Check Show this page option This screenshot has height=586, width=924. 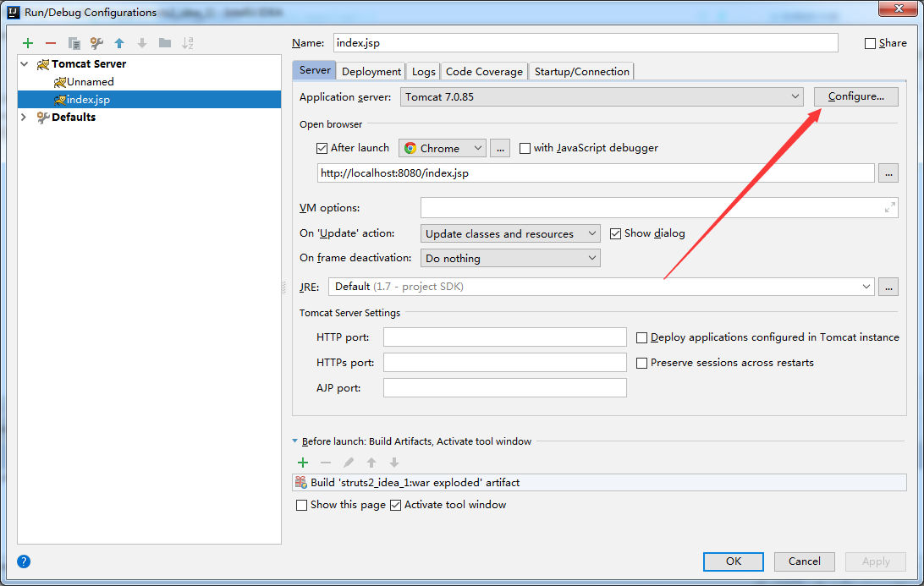tap(302, 506)
